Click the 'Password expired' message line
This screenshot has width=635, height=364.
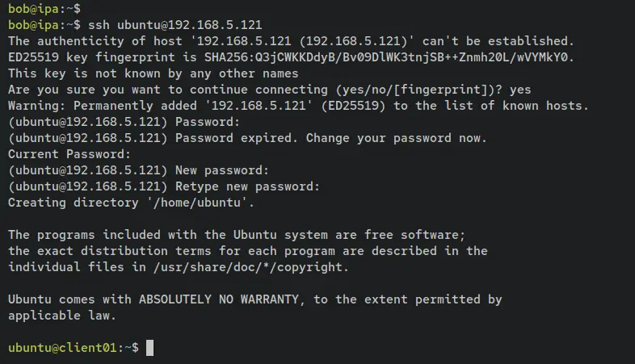(x=247, y=138)
